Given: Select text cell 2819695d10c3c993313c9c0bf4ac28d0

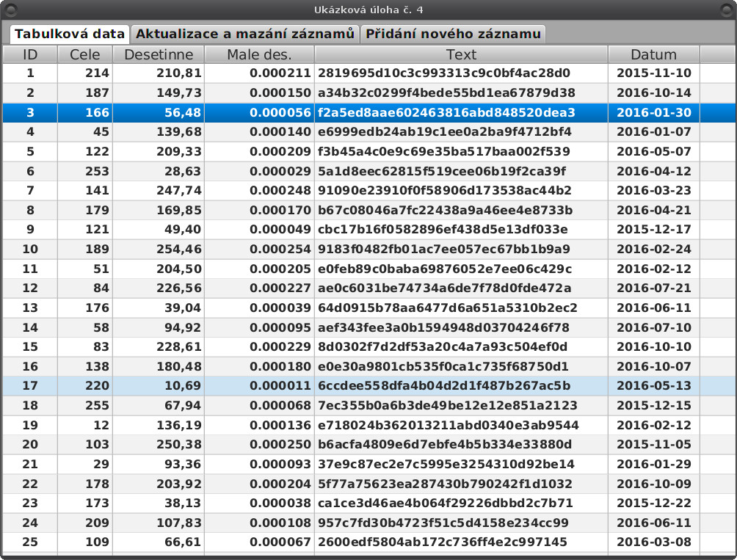Looking at the screenshot, I should tap(461, 73).
